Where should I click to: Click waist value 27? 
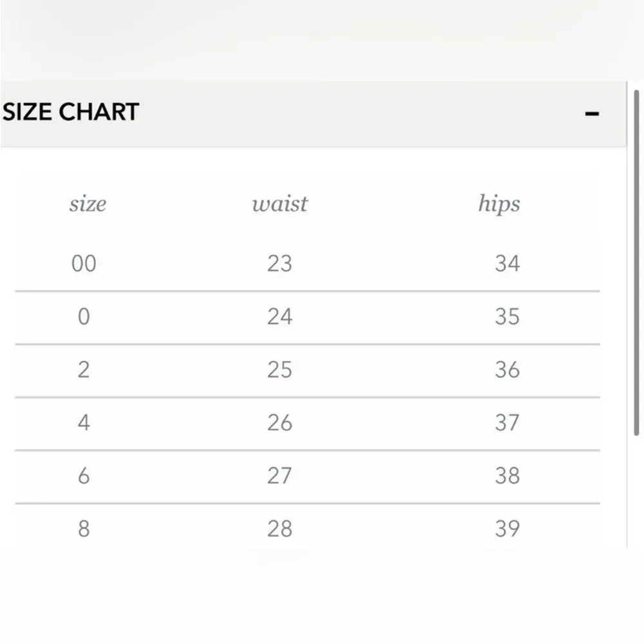(279, 475)
